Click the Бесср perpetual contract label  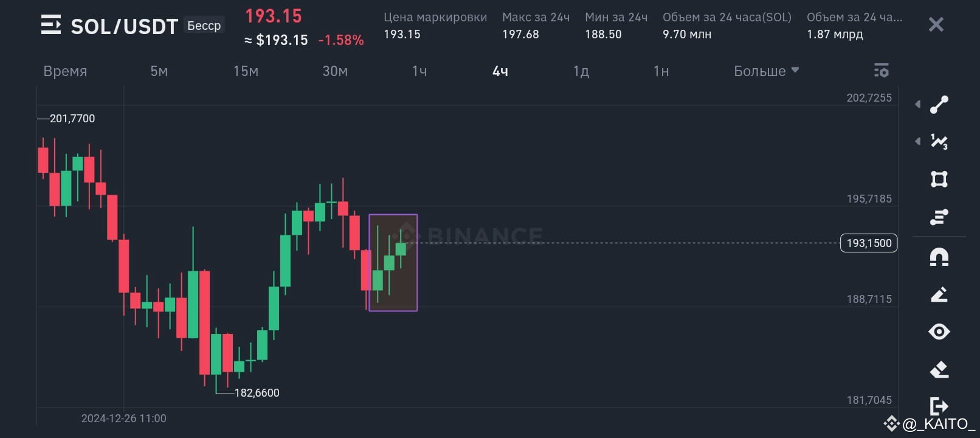(204, 26)
